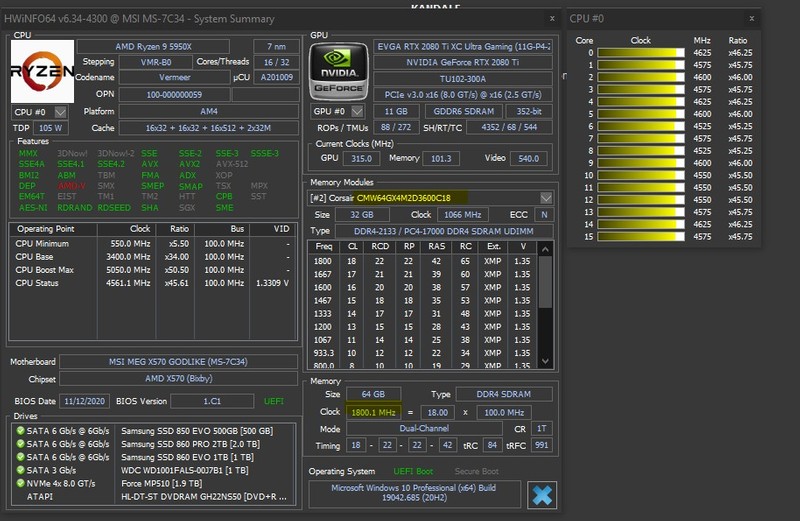Click the NVIDIA GeForce logo image
Viewport: 800px width, 521px height.
[x=338, y=71]
